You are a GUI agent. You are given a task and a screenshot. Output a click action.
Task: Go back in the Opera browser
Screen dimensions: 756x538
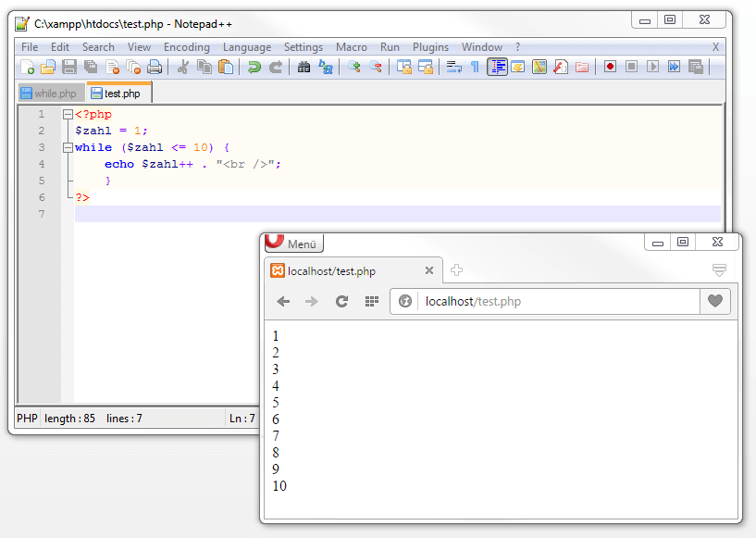[x=283, y=302]
